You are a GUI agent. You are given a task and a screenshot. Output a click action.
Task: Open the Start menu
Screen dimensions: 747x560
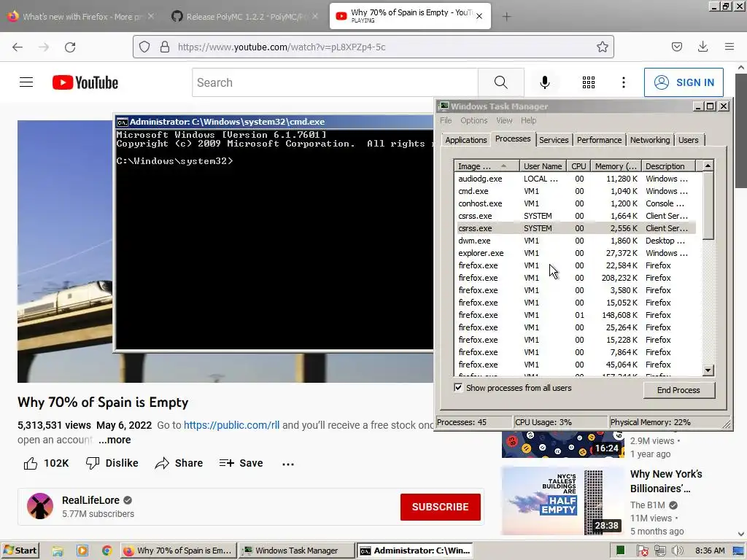[x=20, y=551]
